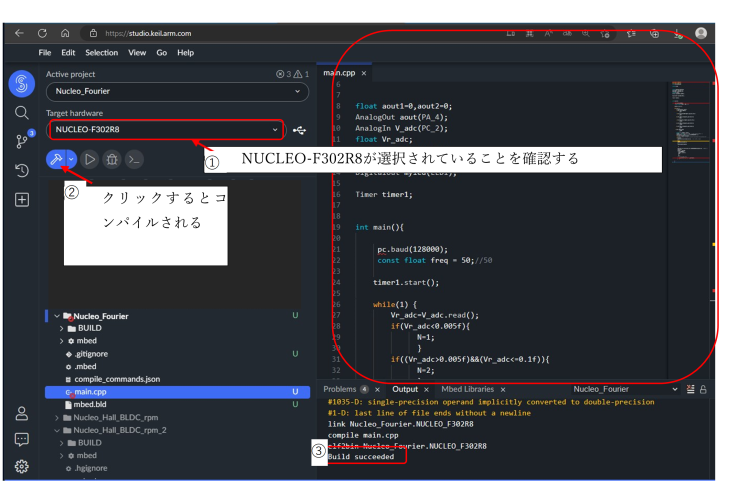This screenshot has height=501, width=740.
Task: Open the Search view in sidebar
Action: click(22, 113)
